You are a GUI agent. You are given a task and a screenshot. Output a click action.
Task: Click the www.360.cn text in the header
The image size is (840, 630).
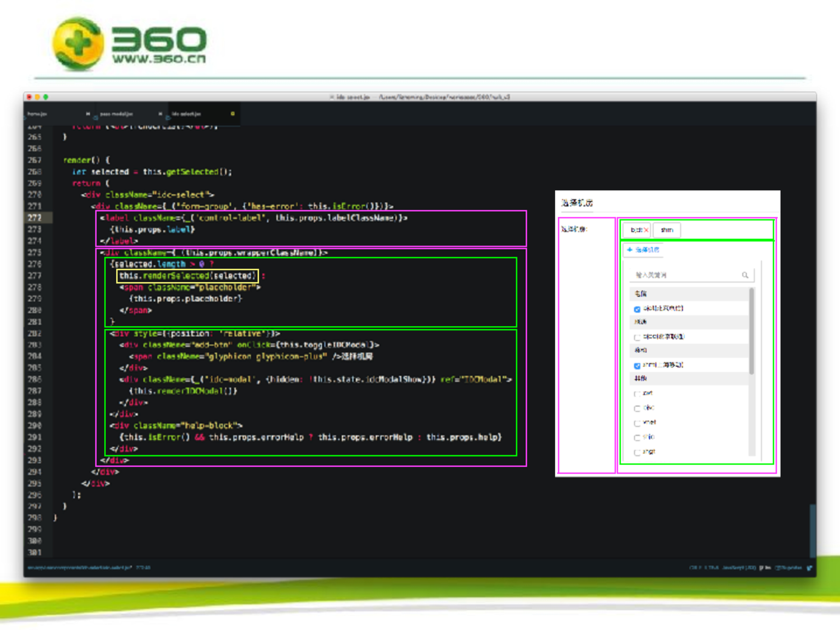coord(159,59)
